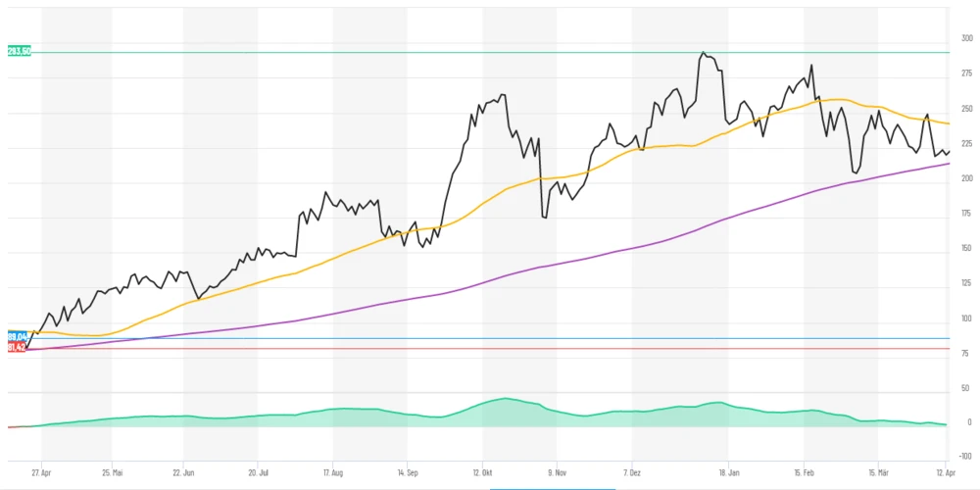
Task: Click the -100 value on indicator axis
Action: (x=964, y=456)
